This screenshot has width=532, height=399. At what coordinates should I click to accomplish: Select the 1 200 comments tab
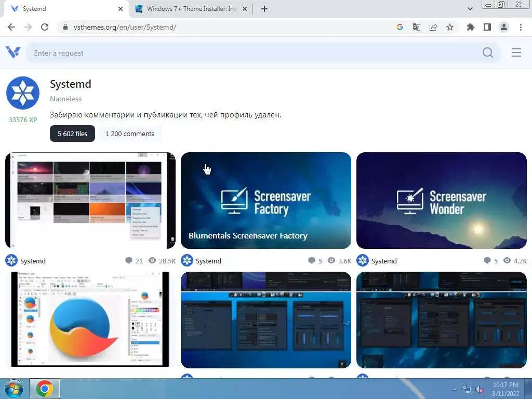pyautogui.click(x=129, y=134)
